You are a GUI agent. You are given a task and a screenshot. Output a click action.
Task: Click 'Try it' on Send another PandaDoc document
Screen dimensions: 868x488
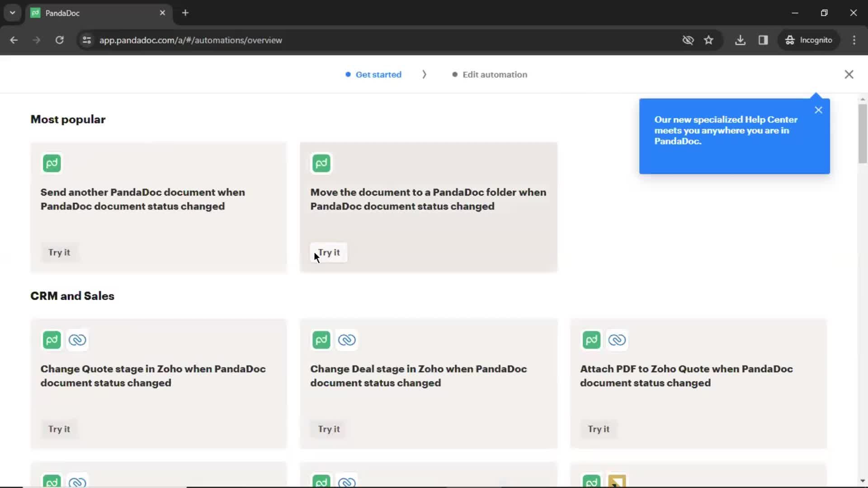tap(60, 252)
